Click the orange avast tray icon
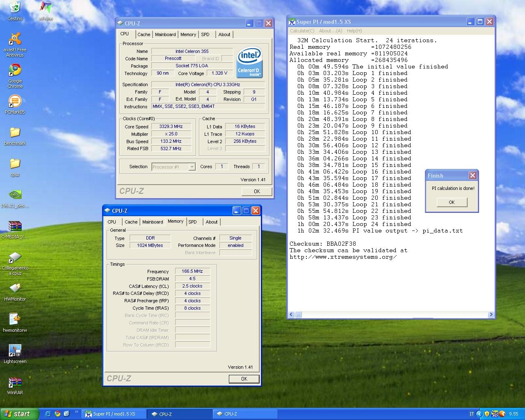Image resolution: width=525 pixels, height=420 pixels. pyautogui.click(x=502, y=414)
